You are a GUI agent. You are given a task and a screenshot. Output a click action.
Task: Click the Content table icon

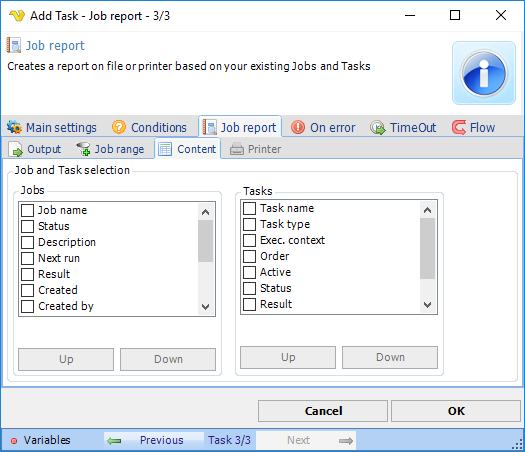[x=165, y=149]
